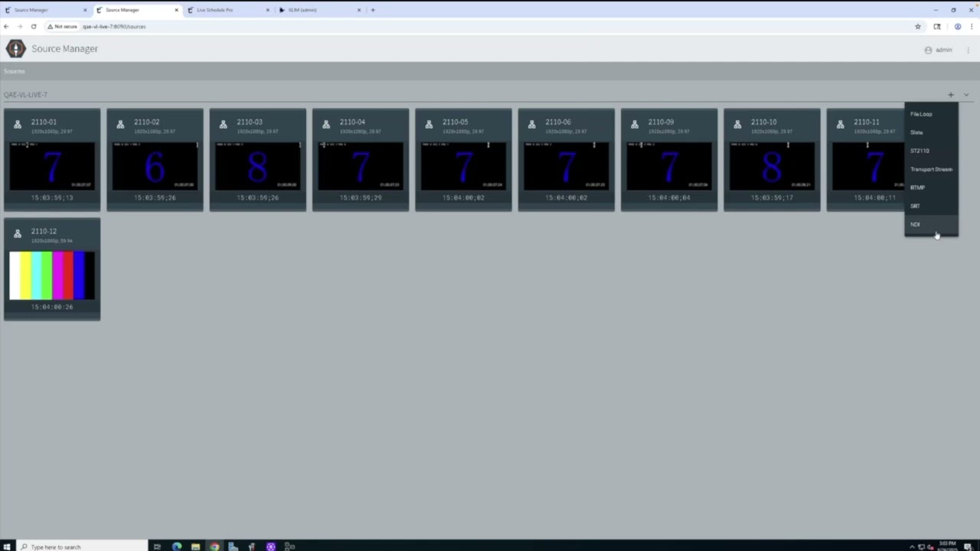Click the browser back arrow
The width and height of the screenshot is (980, 551).
7,26
